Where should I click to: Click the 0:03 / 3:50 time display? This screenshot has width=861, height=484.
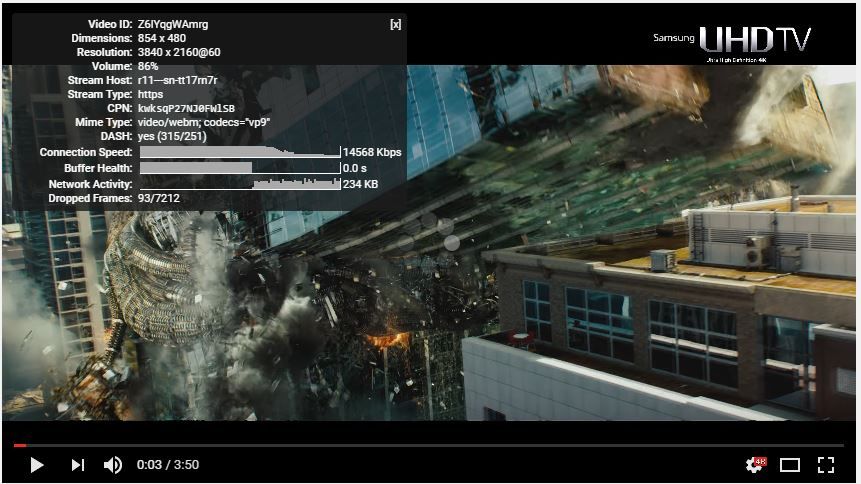click(168, 465)
